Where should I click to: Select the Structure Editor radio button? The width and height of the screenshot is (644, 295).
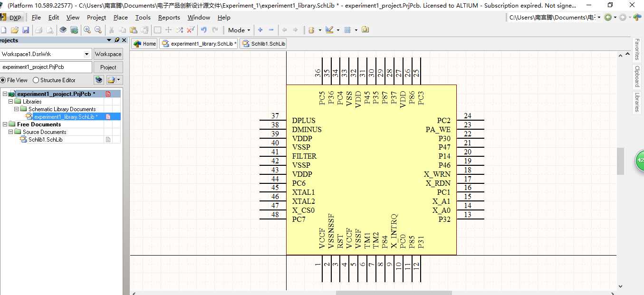pyautogui.click(x=36, y=80)
